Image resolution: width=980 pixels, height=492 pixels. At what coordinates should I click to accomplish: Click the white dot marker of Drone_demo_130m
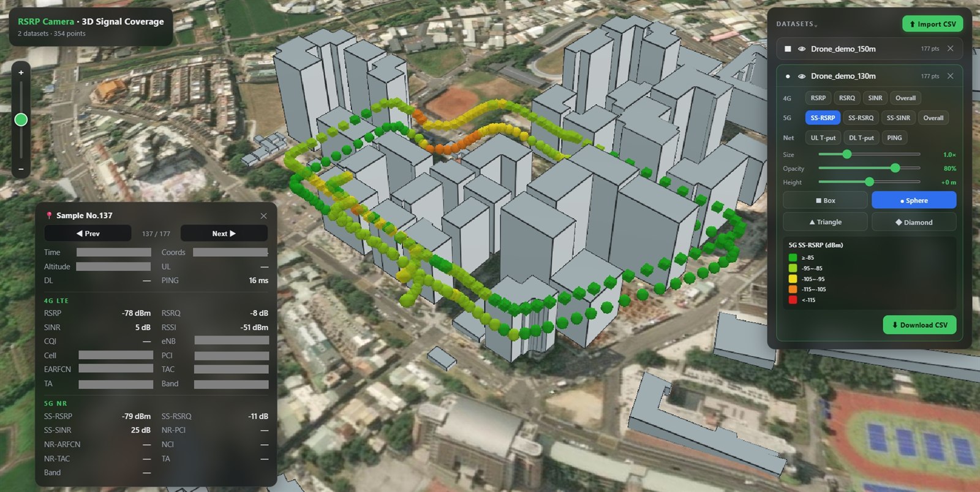[x=788, y=77]
